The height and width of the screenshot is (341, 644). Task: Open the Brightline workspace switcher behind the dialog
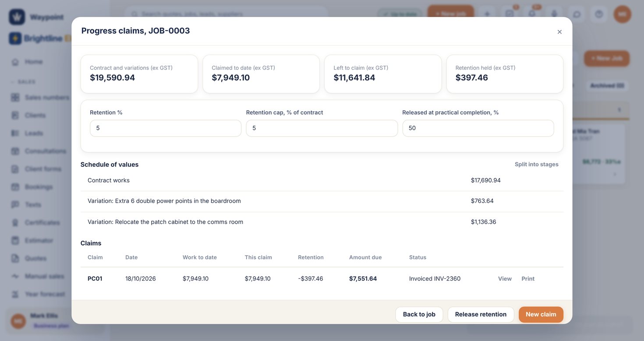pyautogui.click(x=40, y=39)
